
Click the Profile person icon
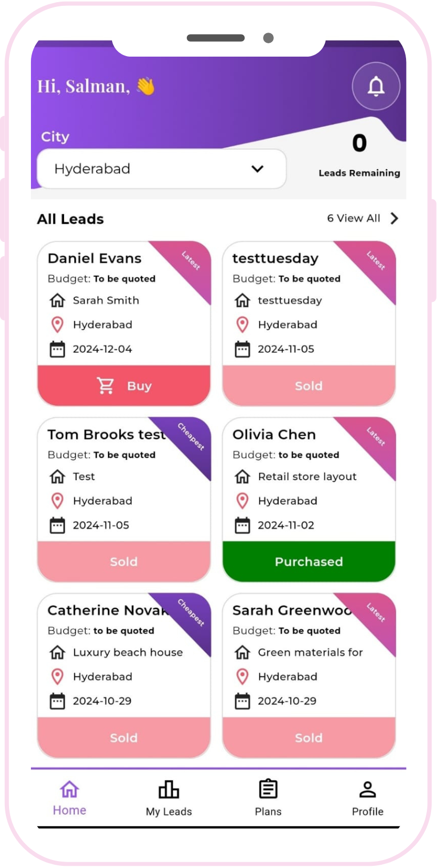click(367, 789)
